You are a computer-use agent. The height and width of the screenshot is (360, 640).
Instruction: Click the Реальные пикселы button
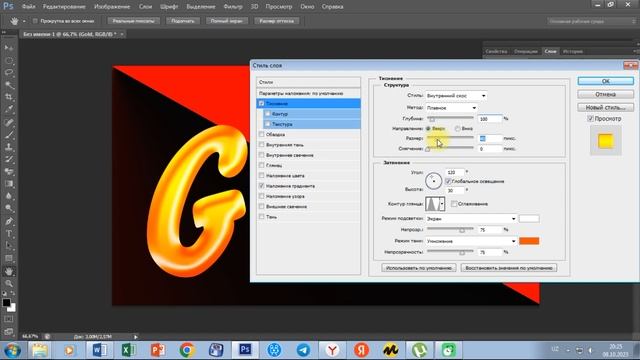pyautogui.click(x=133, y=21)
